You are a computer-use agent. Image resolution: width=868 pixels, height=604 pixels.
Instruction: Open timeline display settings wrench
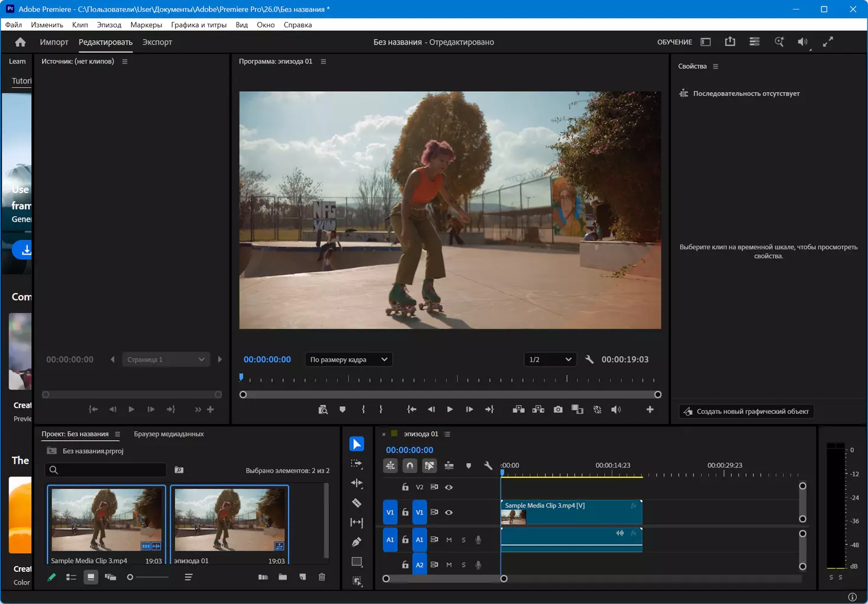tap(488, 466)
